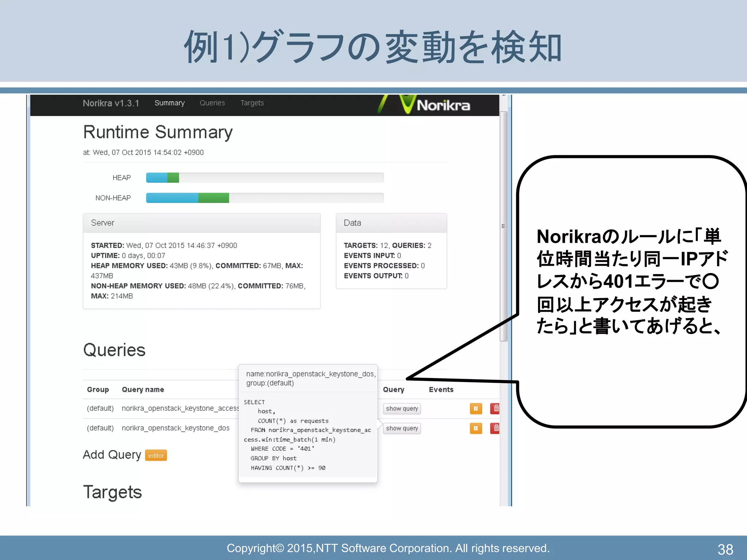747x560 pixels.
Task: Click the Server panel heading
Action: 202,223
